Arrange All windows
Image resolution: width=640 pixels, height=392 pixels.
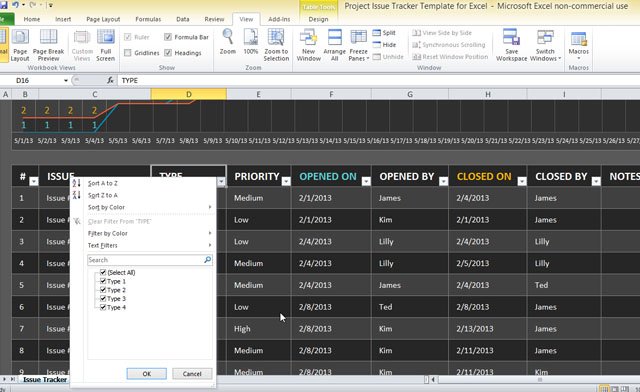pos(334,45)
